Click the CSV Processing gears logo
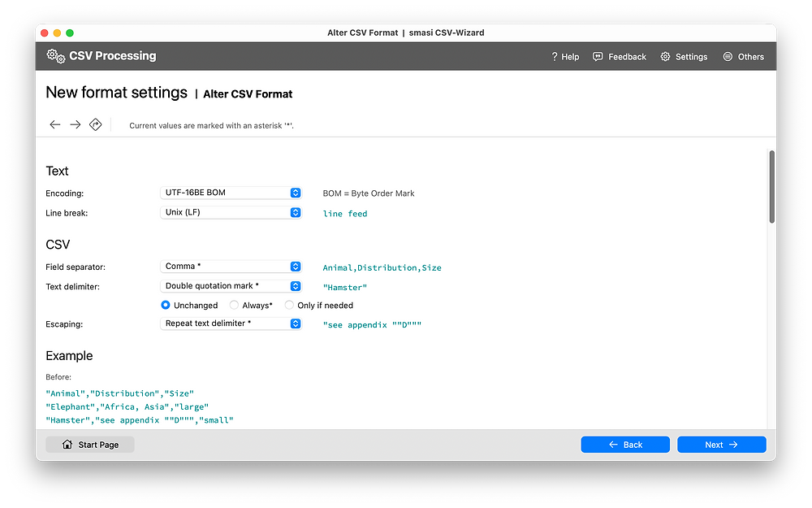 (55, 55)
